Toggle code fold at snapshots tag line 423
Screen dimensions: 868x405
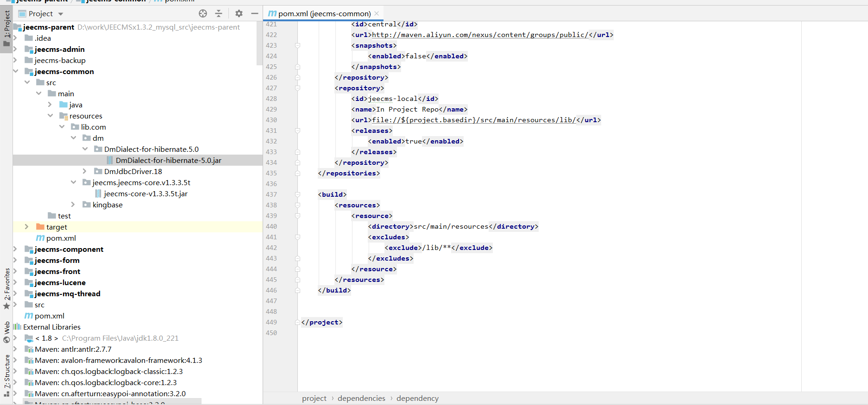pyautogui.click(x=297, y=45)
